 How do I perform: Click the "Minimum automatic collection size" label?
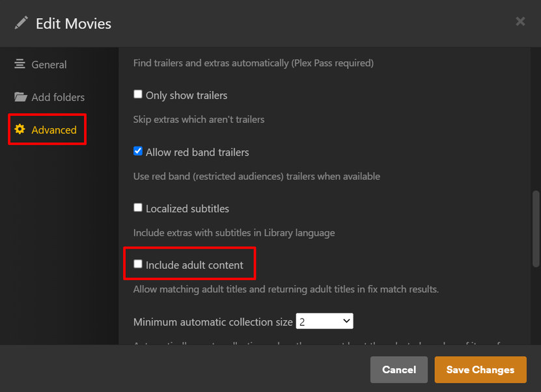pyautogui.click(x=213, y=322)
